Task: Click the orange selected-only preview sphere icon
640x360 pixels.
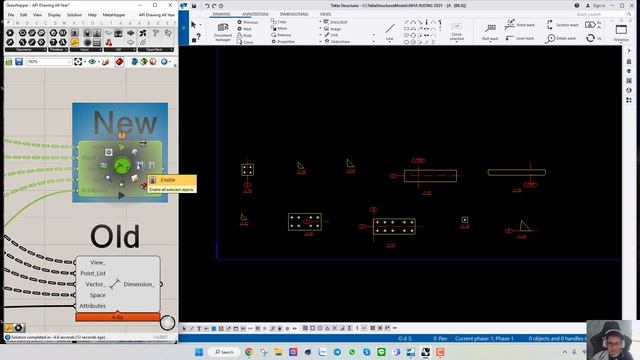Action: (x=153, y=62)
